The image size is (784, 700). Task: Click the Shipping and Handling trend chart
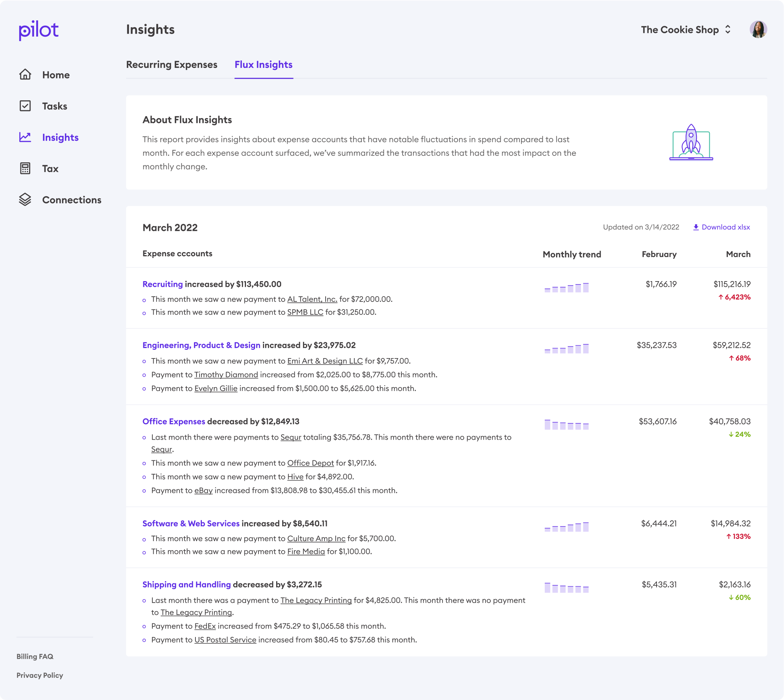(x=566, y=587)
